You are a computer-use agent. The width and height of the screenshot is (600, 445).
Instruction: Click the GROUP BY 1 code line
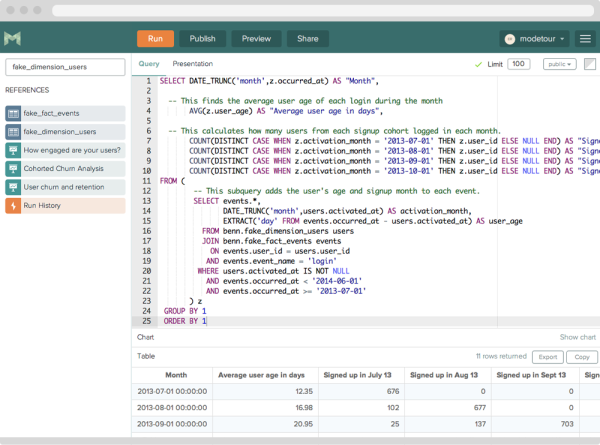coord(185,311)
